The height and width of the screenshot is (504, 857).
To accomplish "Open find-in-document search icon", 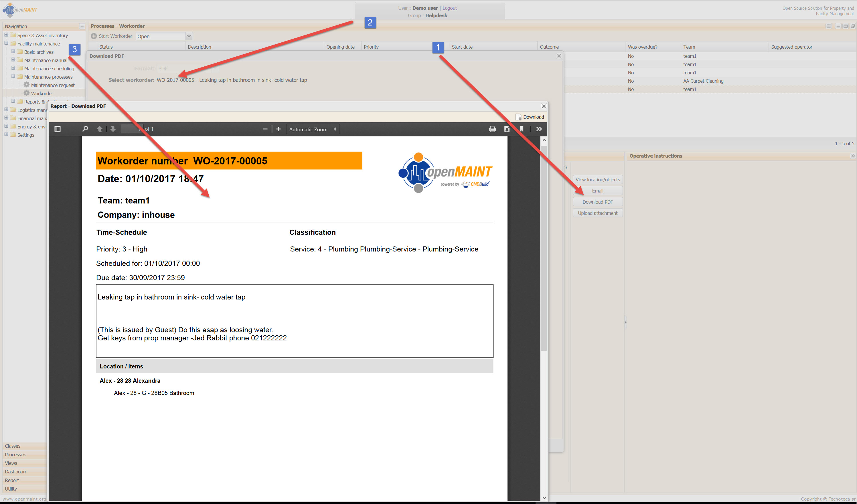I will click(x=85, y=129).
